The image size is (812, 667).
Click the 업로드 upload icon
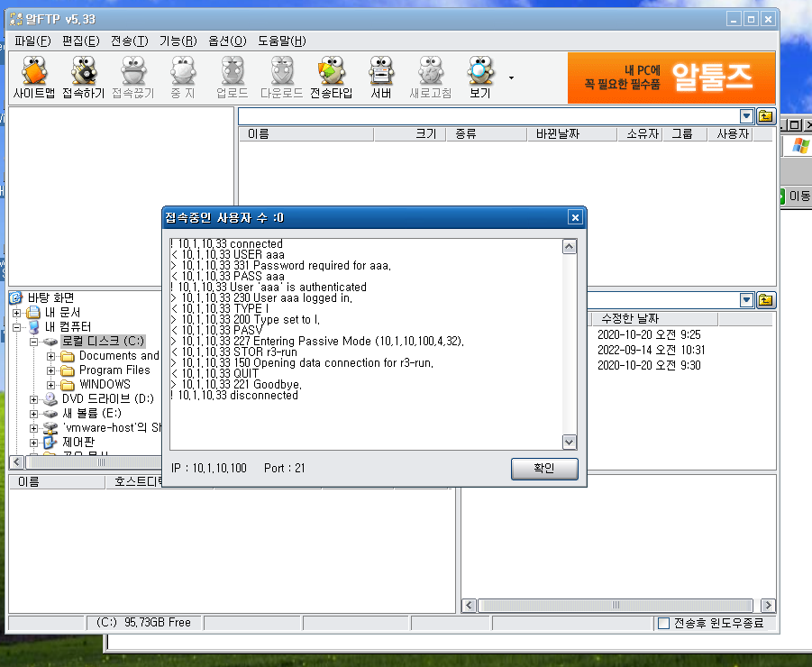click(232, 78)
